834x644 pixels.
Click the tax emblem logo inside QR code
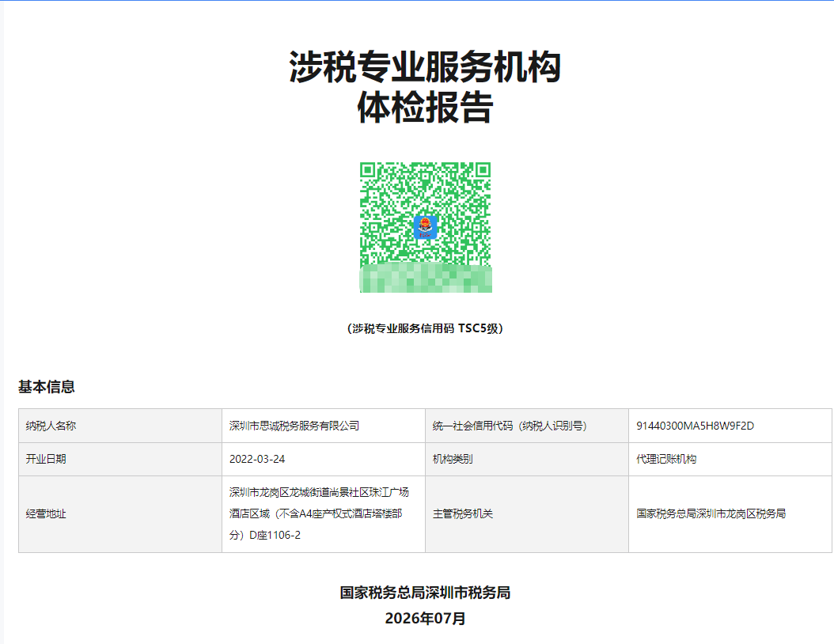(x=426, y=227)
